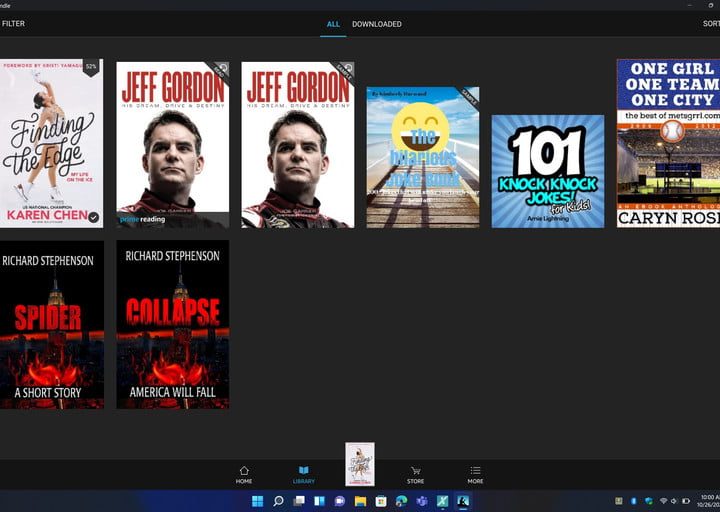Image resolution: width=720 pixels, height=512 pixels.
Task: Open the Home tab in Kindle
Action: point(244,475)
